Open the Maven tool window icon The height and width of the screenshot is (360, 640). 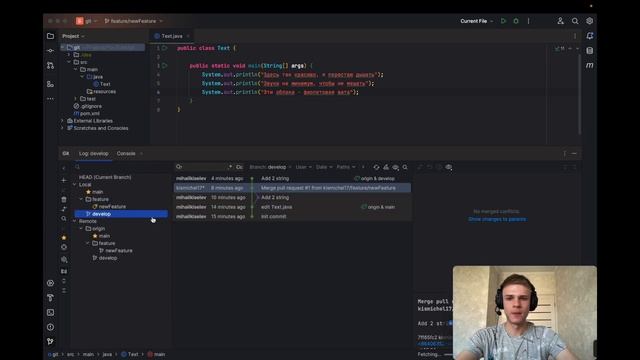tap(589, 65)
